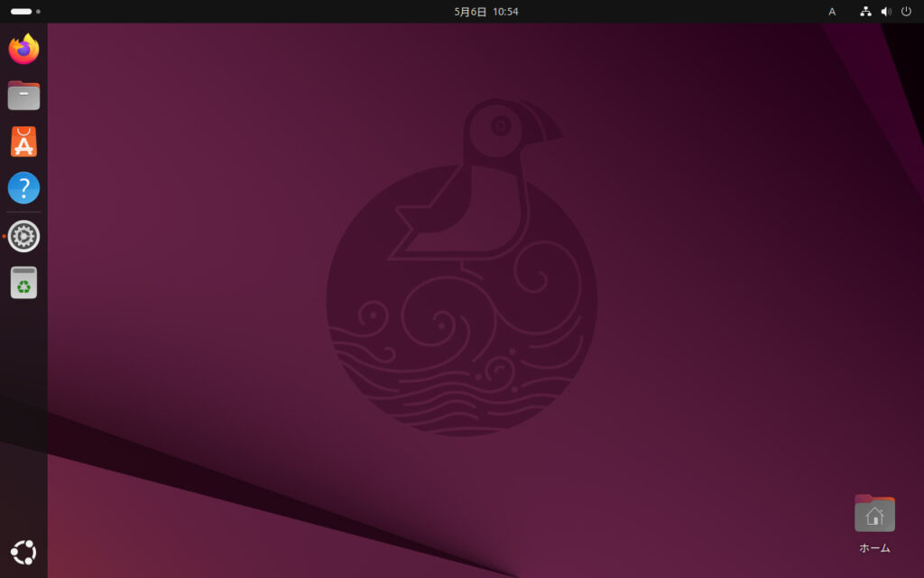Show applications via Ubuntu logo button

tap(23, 553)
